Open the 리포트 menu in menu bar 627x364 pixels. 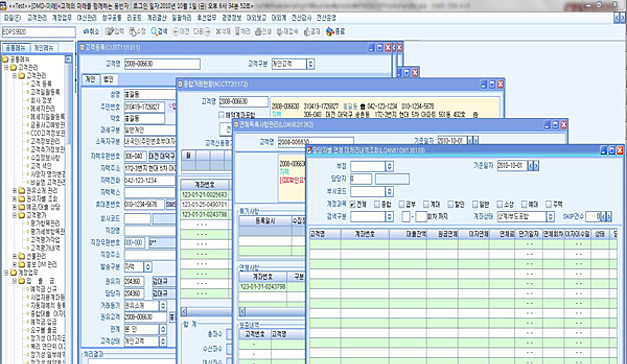click(x=134, y=18)
